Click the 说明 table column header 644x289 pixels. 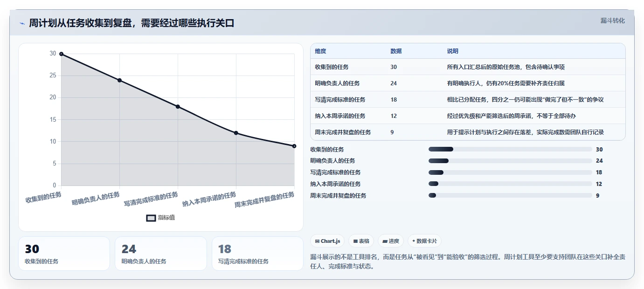click(x=452, y=51)
